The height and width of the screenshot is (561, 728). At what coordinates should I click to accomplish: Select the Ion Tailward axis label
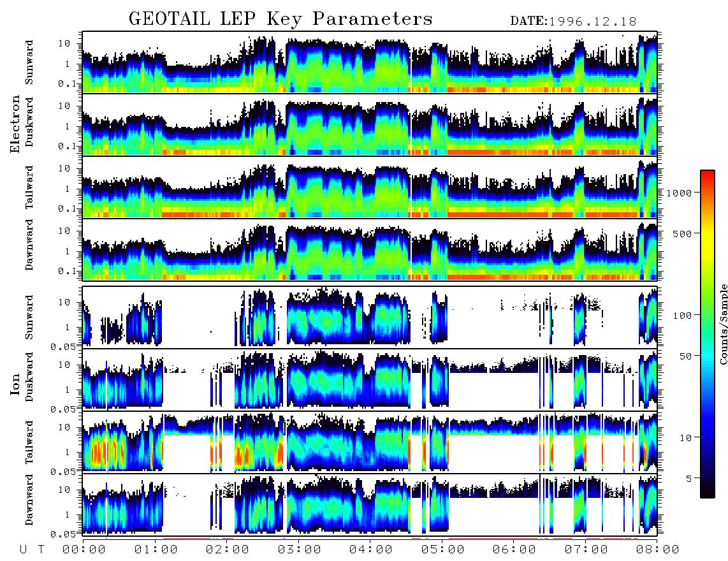pos(29,442)
